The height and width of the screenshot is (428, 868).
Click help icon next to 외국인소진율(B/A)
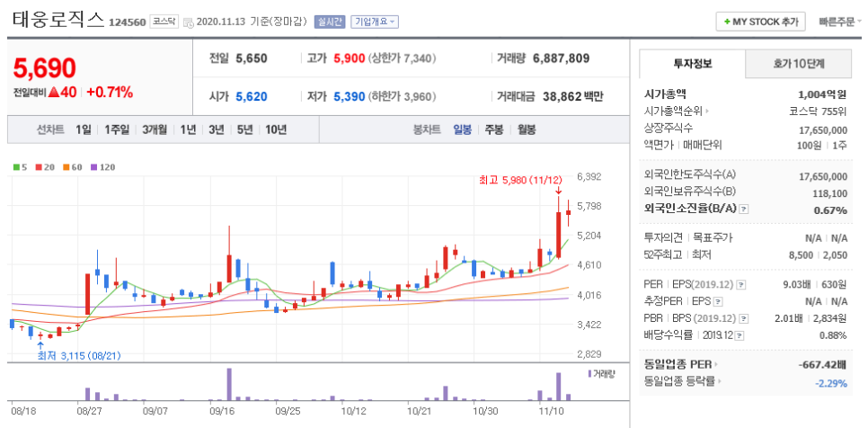pyautogui.click(x=745, y=210)
